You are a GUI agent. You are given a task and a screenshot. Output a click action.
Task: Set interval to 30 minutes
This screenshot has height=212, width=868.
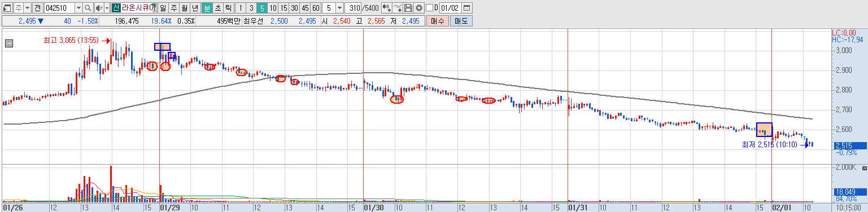(294, 8)
